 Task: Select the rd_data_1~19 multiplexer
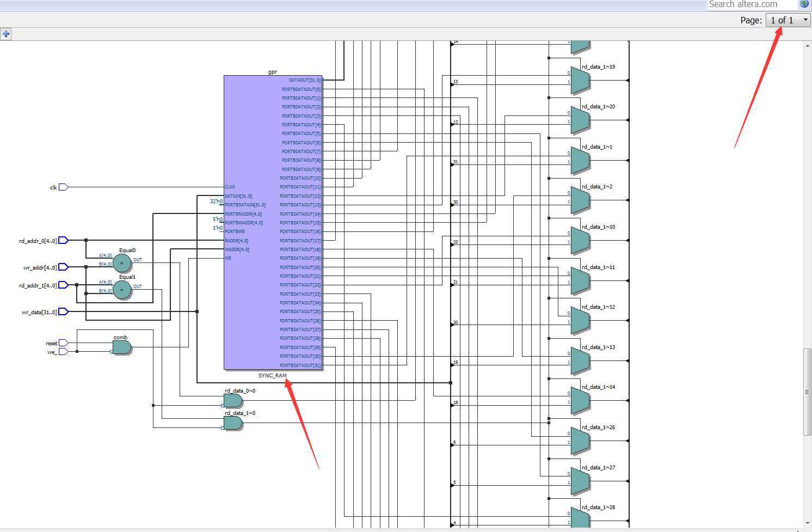coord(580,81)
